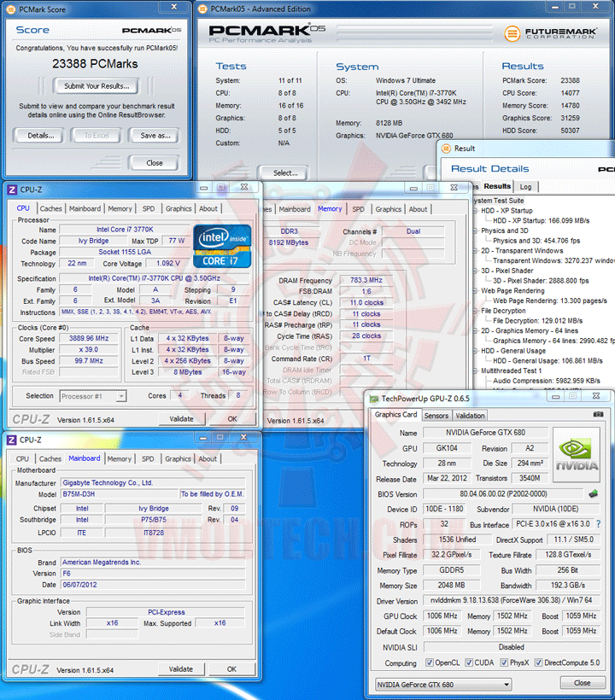Click Validate in Mainboard CPU-Z window
This screenshot has width=615, height=700.
(x=181, y=668)
